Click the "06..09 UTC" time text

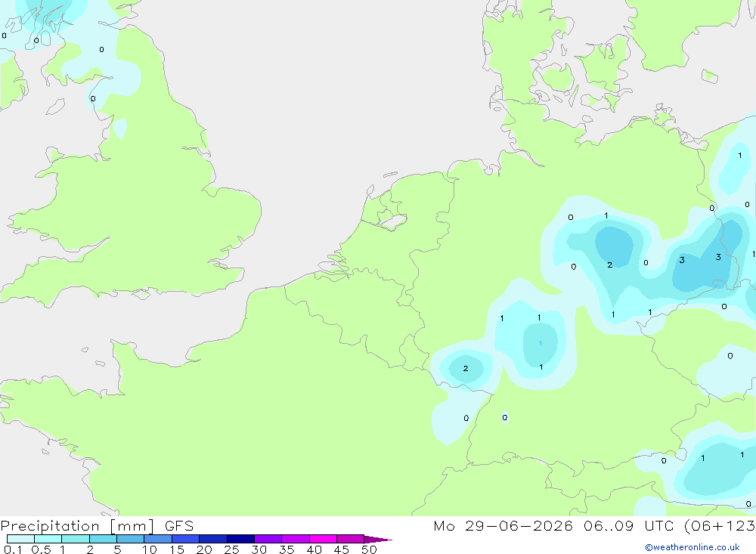[629, 526]
